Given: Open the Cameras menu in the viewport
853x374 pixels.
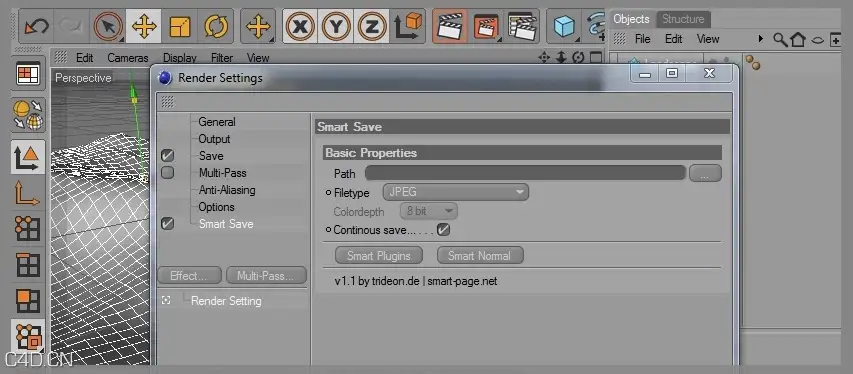Looking at the screenshot, I should [128, 58].
